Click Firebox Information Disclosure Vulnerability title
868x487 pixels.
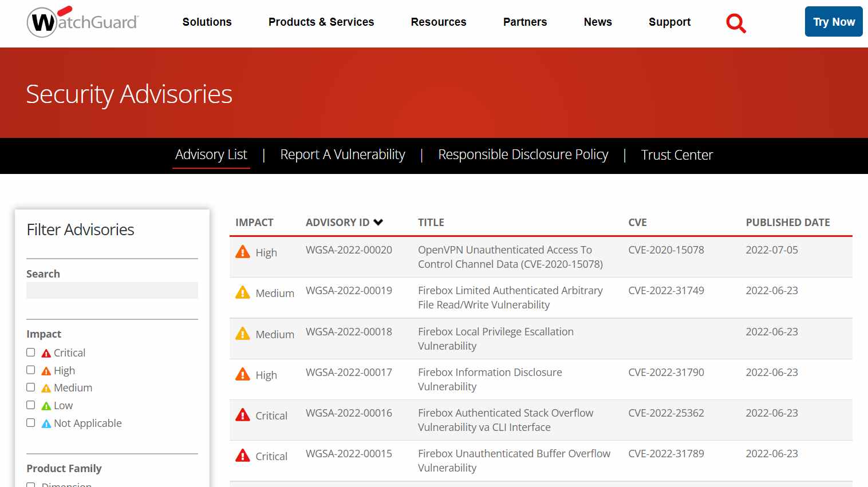coord(490,379)
